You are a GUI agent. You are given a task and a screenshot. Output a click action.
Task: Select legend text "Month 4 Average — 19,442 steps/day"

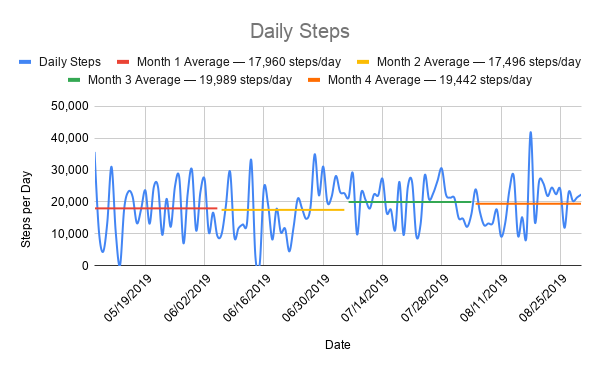pos(430,80)
